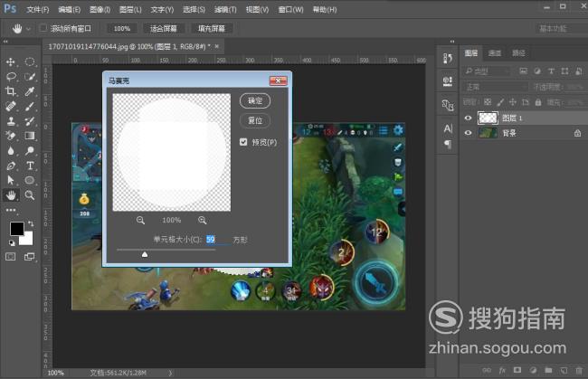Screen dimensions: 588x379
Task: Select the Crop tool
Action: click(11, 91)
